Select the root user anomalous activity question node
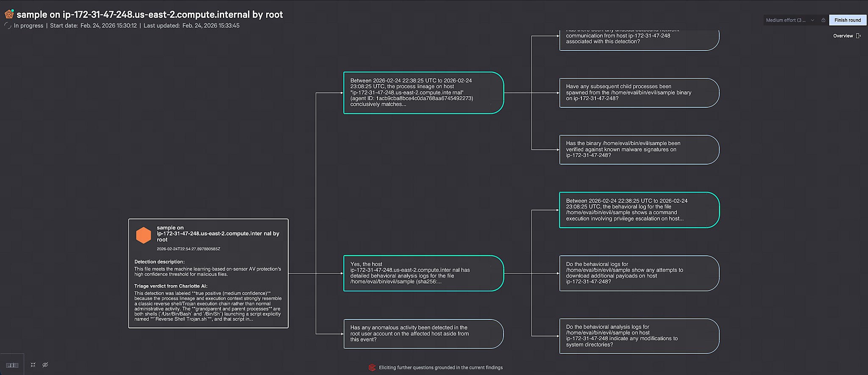The image size is (868, 375). [423, 334]
